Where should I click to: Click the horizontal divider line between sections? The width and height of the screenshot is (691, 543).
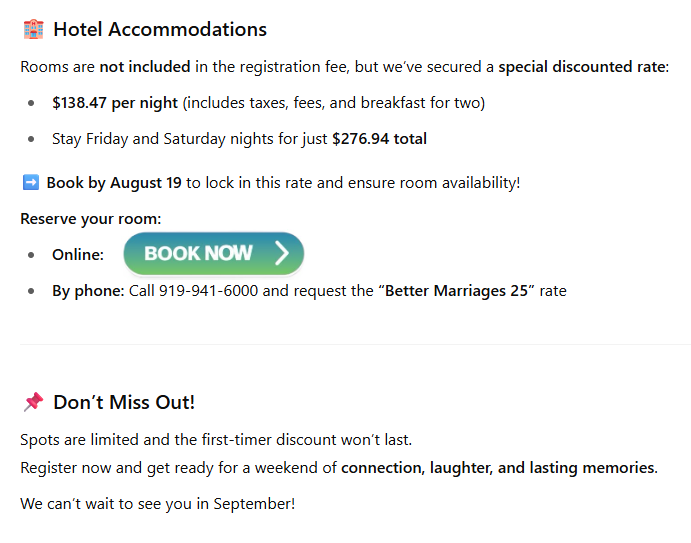pyautogui.click(x=355, y=344)
